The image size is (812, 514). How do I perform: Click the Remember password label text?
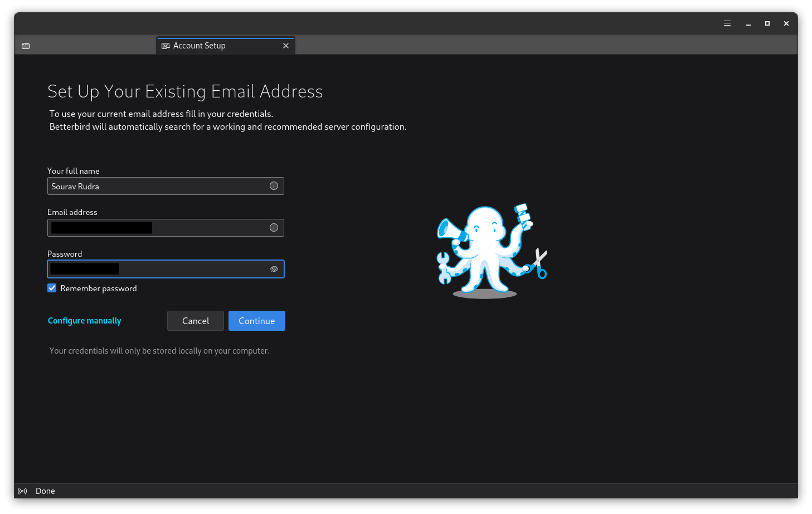(99, 288)
